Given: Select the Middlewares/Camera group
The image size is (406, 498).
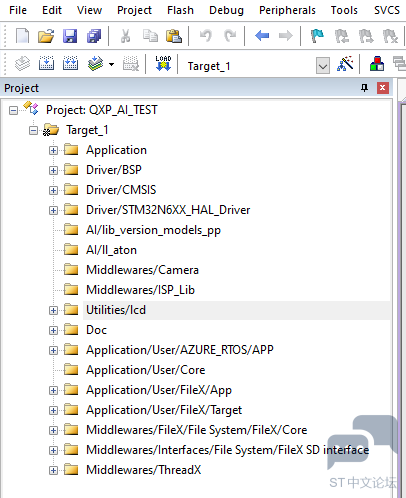Looking at the screenshot, I should (142, 270).
